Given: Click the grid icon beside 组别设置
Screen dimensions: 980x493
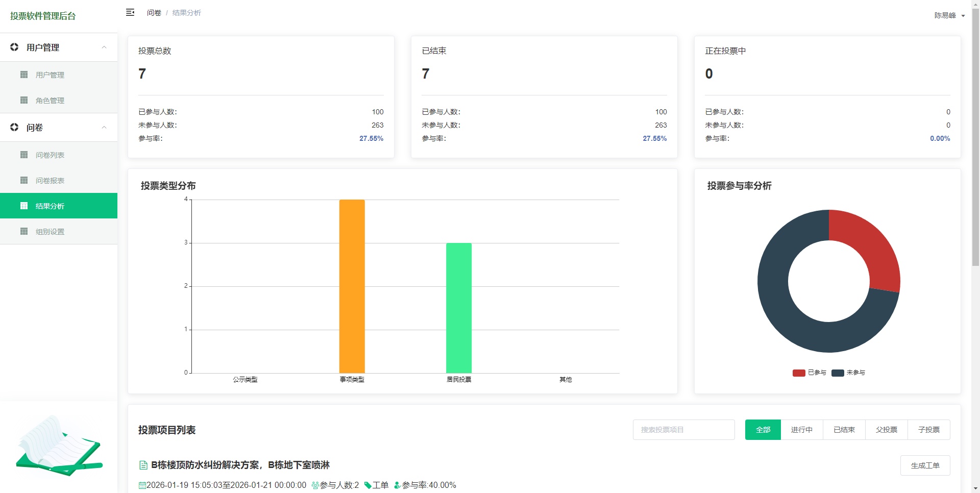Looking at the screenshot, I should (x=24, y=231).
